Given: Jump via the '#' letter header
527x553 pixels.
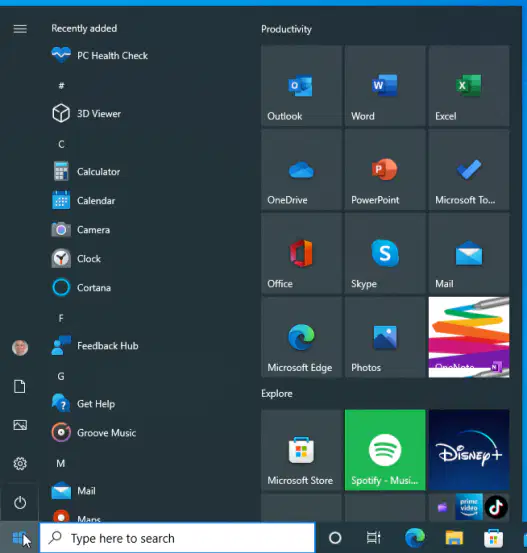Looking at the screenshot, I should pyautogui.click(x=61, y=86).
